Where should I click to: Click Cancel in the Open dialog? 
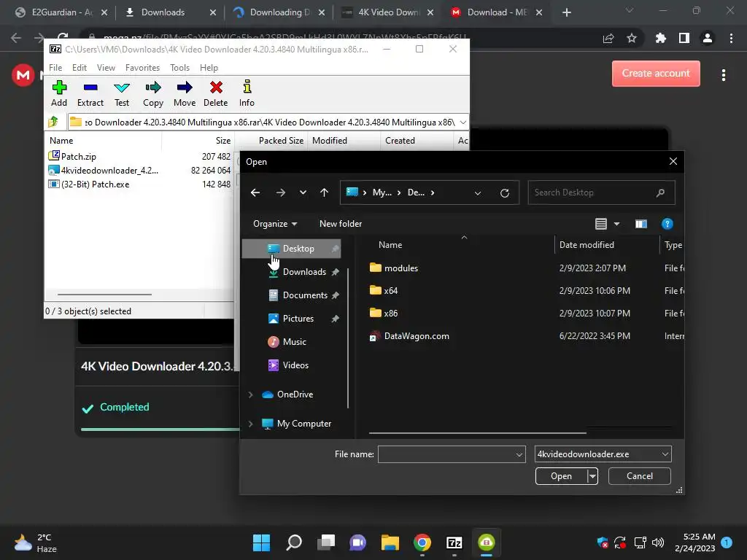(x=639, y=476)
